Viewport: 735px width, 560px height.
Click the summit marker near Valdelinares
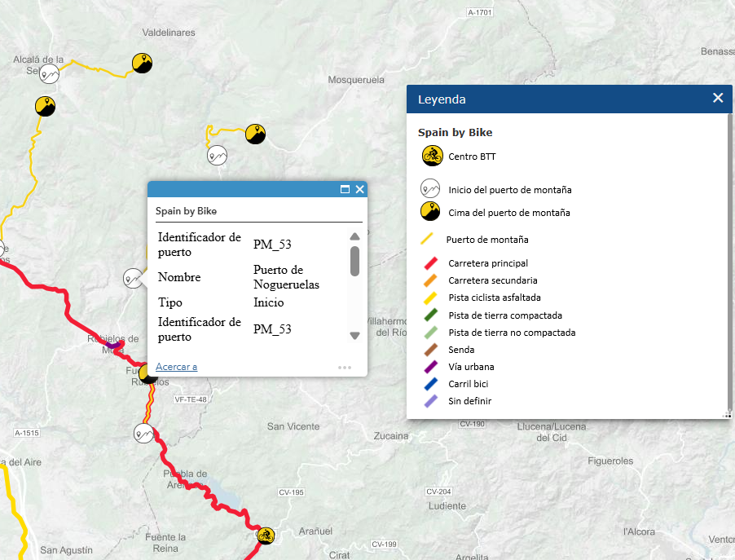(x=143, y=63)
